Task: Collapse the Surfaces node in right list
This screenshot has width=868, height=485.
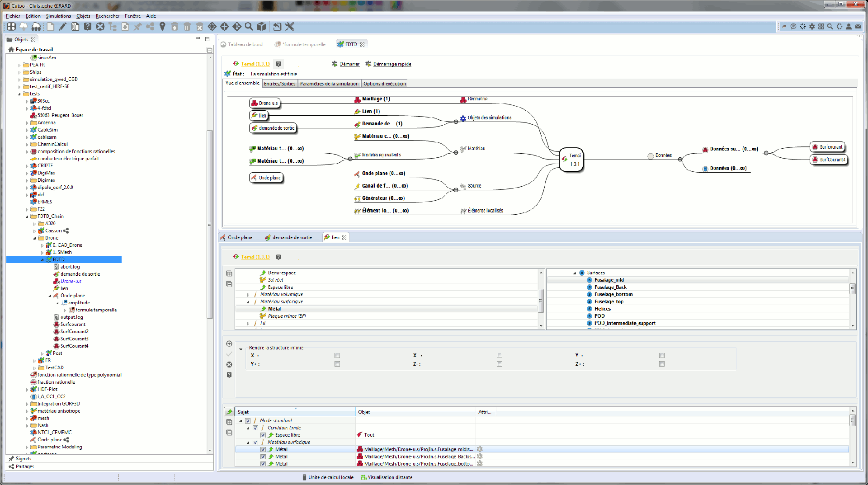Action: tap(575, 273)
